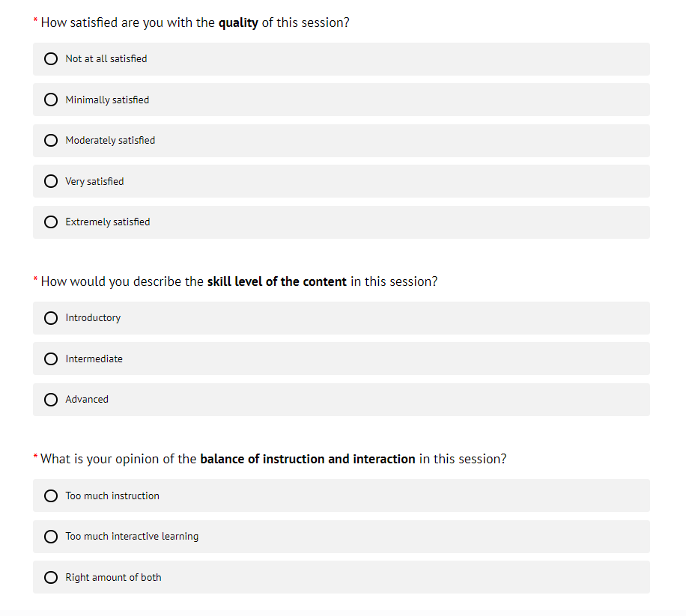Select the "Not at all satisfied" radio button
The height and width of the screenshot is (616, 686).
pyautogui.click(x=51, y=59)
